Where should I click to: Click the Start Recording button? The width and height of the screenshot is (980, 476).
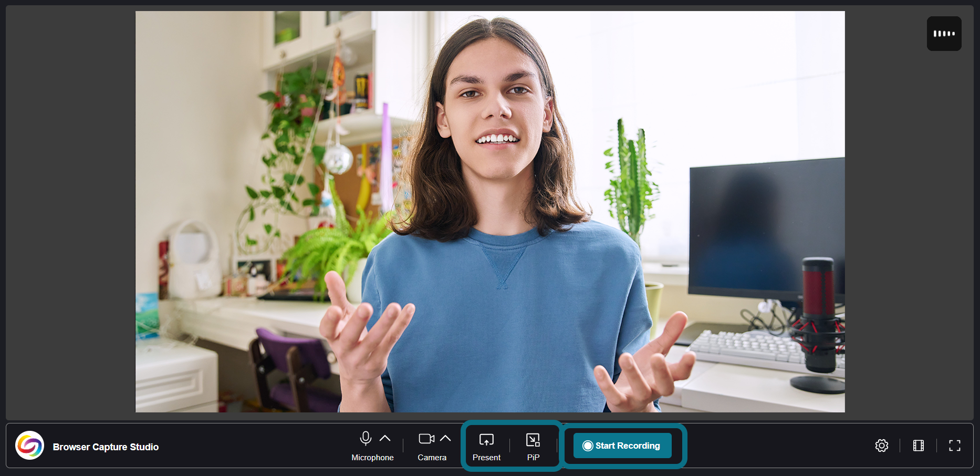tap(622, 446)
